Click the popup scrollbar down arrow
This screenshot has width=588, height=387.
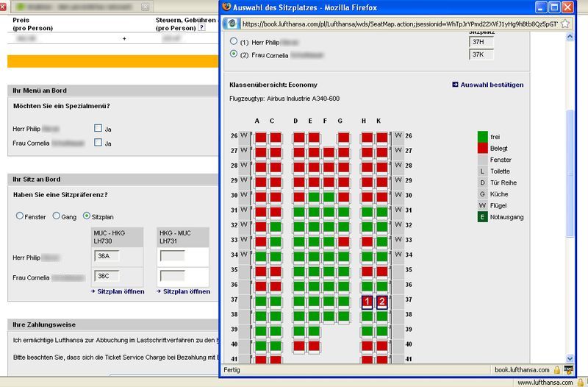pyautogui.click(x=570, y=358)
